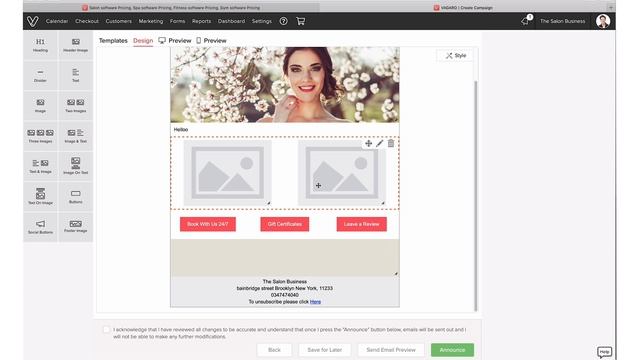Click the right image placeholder
The image size is (640, 360).
tap(342, 173)
